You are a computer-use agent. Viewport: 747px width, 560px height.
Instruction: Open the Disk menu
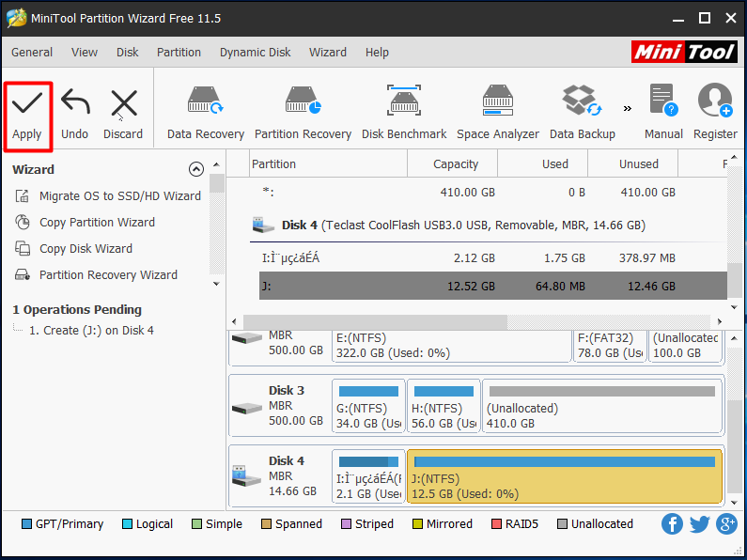pos(127,52)
